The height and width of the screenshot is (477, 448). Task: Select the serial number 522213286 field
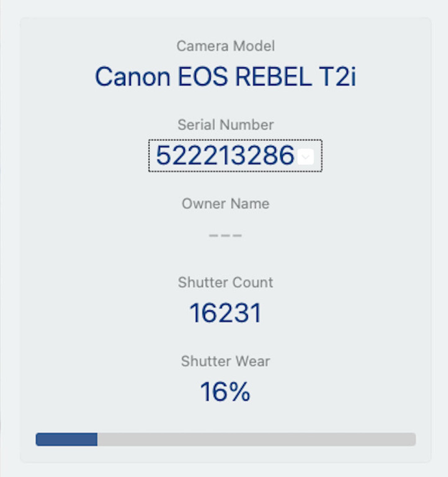pyautogui.click(x=225, y=155)
